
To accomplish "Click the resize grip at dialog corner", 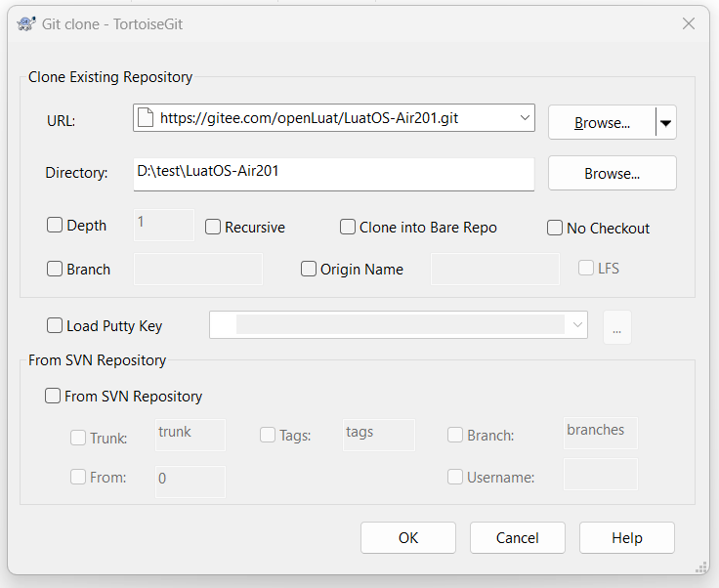I will coord(701,567).
